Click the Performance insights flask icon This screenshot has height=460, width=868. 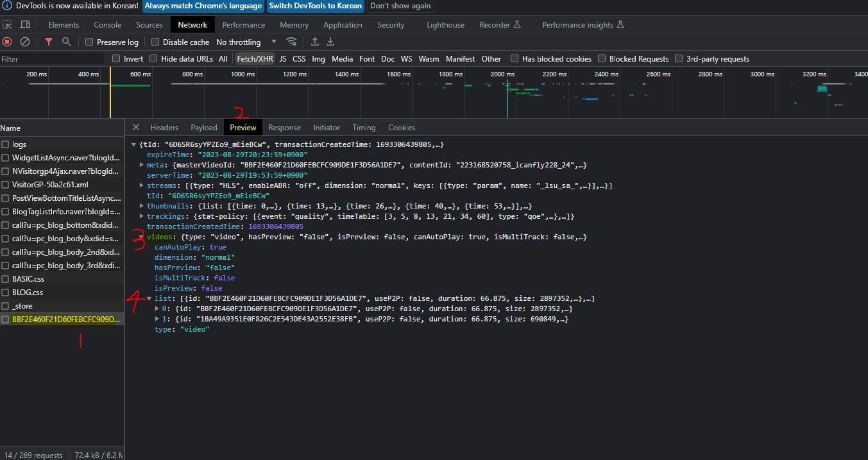[620, 25]
